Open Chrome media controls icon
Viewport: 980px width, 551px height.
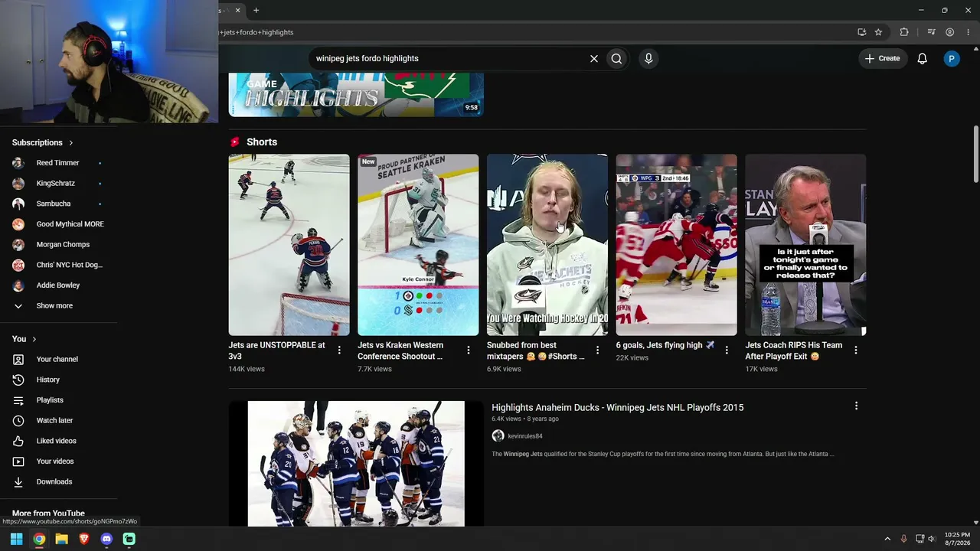pos(931,32)
